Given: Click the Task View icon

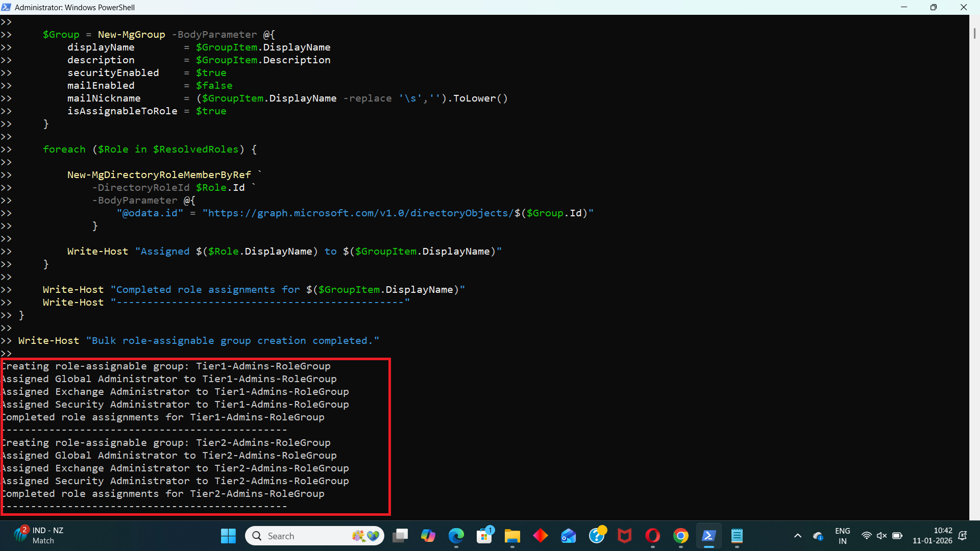Looking at the screenshot, I should 400,536.
